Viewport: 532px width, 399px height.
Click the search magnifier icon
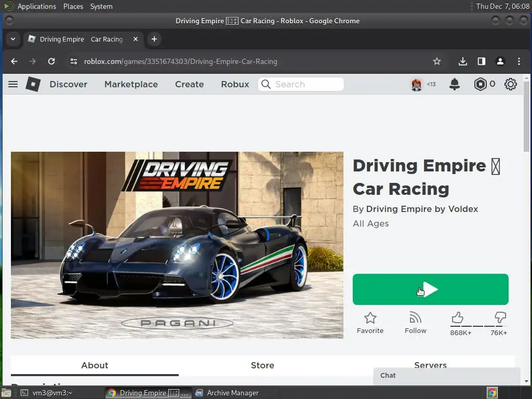click(266, 84)
